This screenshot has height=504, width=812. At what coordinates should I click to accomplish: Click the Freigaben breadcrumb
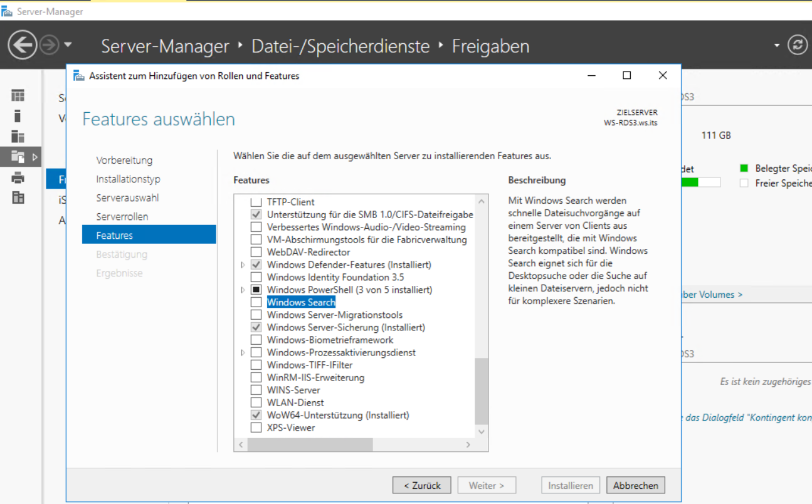pyautogui.click(x=491, y=46)
